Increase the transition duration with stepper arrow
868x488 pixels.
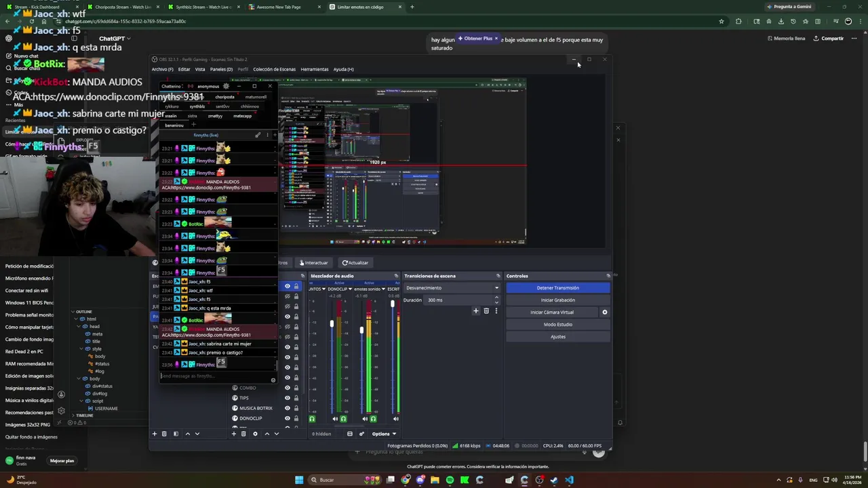coord(496,298)
